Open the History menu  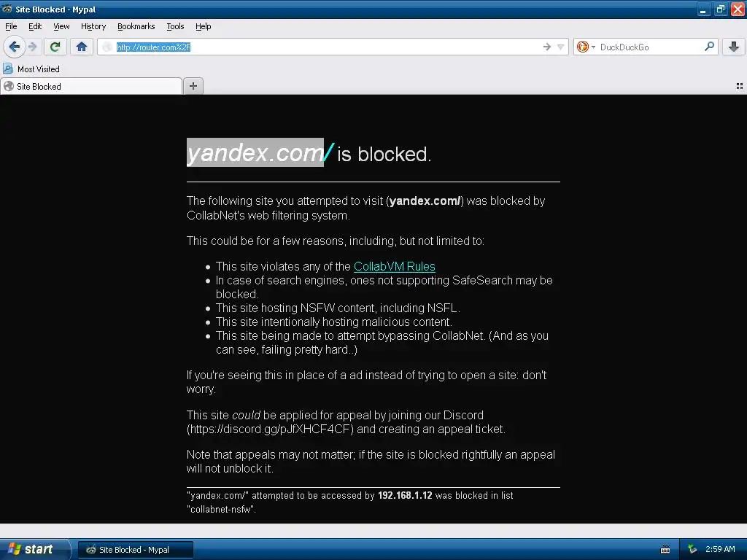tap(93, 27)
